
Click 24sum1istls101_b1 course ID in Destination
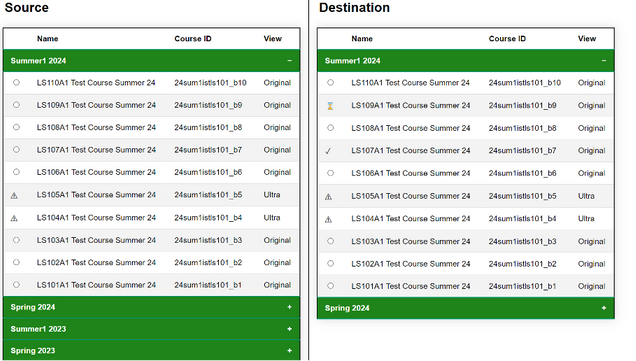pyautogui.click(x=522, y=286)
